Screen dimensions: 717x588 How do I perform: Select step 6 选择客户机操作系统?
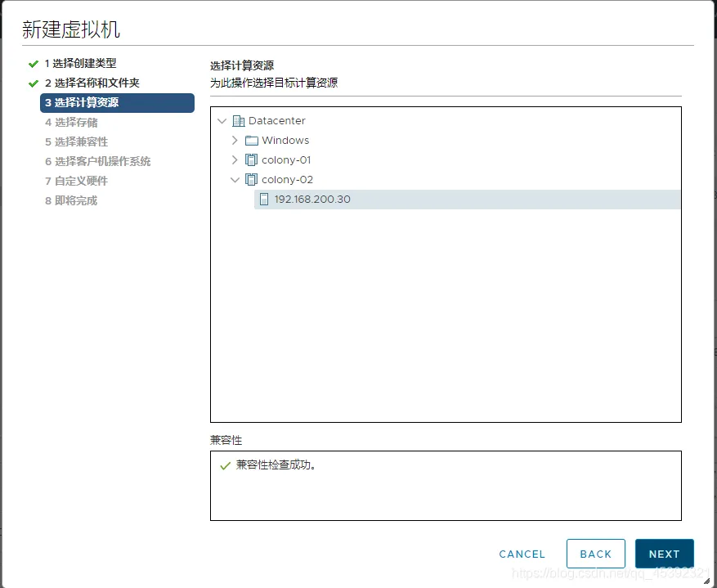(x=98, y=162)
